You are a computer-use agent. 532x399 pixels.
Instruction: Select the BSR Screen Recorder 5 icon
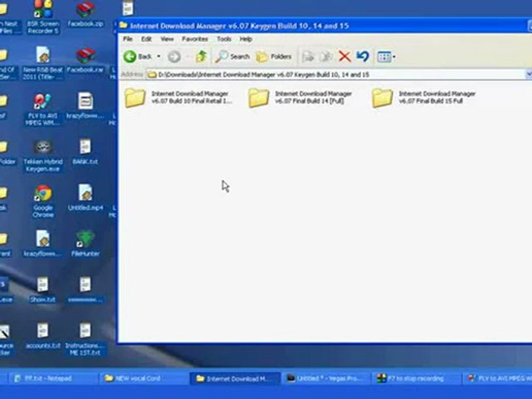[43, 17]
